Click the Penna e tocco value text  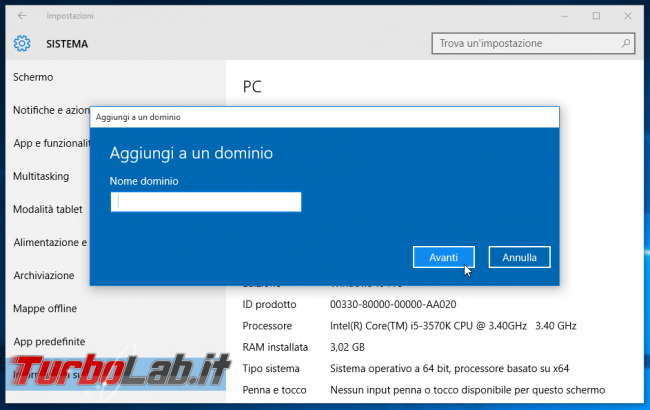[x=467, y=390]
